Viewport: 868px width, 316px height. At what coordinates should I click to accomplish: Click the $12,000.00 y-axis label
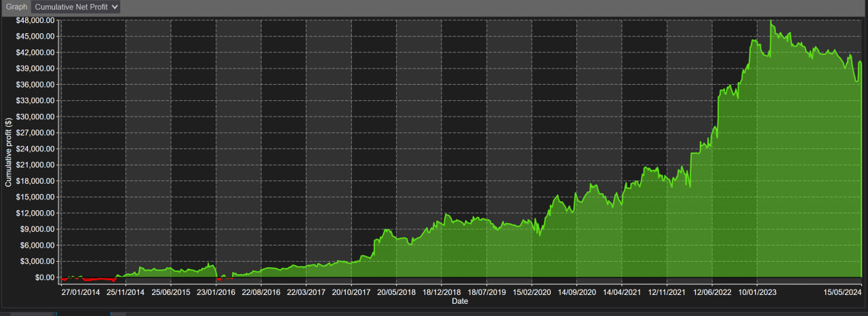pyautogui.click(x=35, y=213)
